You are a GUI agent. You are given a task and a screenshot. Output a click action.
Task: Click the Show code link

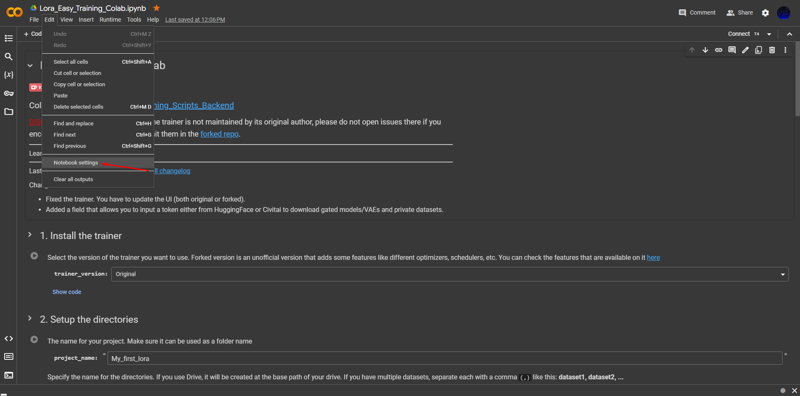click(x=67, y=292)
